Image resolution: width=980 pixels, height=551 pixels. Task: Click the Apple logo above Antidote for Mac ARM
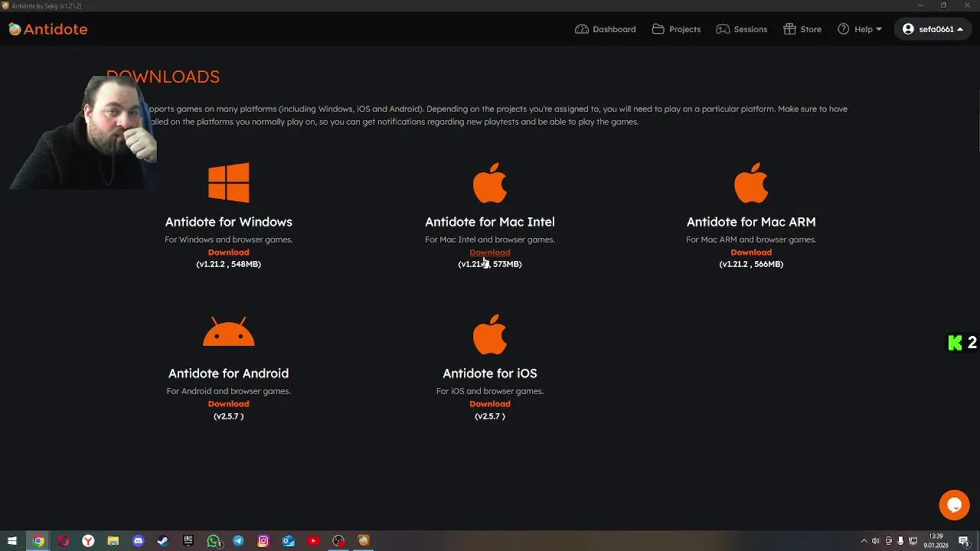(751, 182)
